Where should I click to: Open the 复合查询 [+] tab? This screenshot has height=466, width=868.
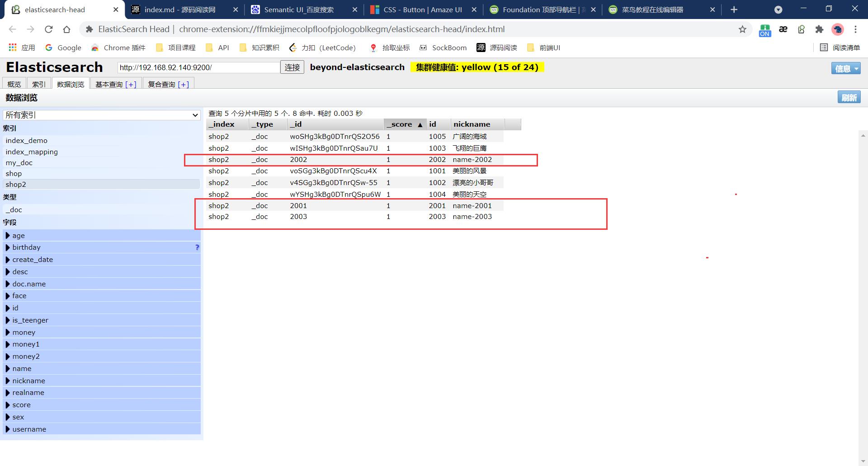168,84
